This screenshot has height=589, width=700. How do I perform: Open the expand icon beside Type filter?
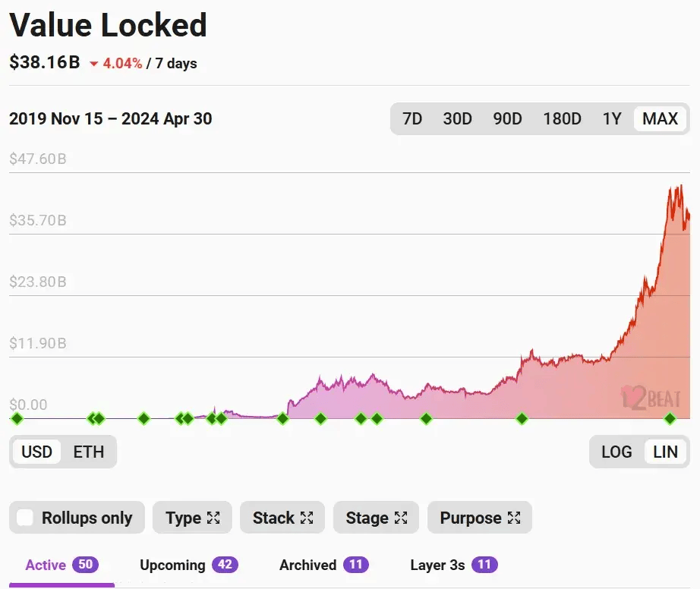213,518
